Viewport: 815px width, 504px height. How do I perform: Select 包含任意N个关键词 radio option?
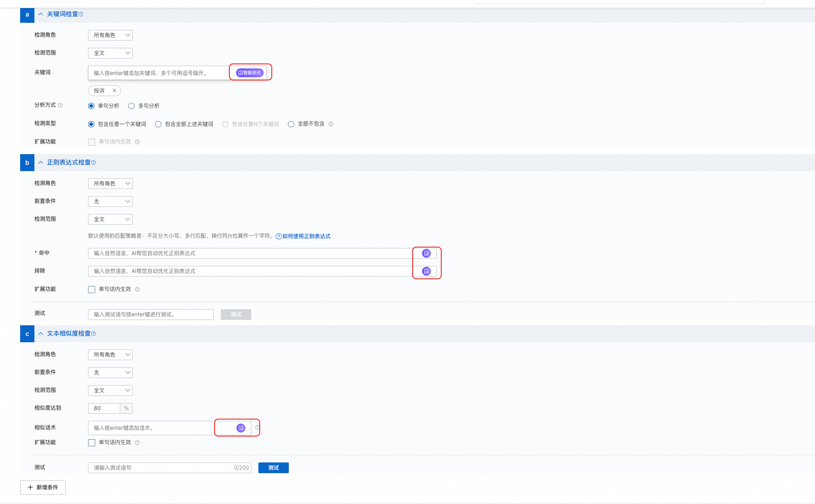[x=225, y=124]
